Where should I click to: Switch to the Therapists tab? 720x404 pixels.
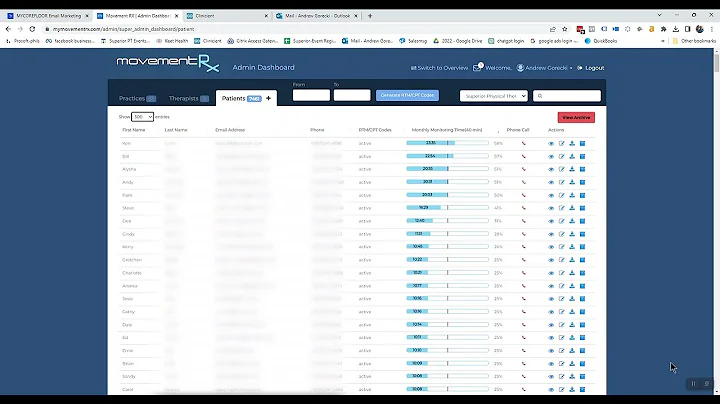[x=189, y=98]
